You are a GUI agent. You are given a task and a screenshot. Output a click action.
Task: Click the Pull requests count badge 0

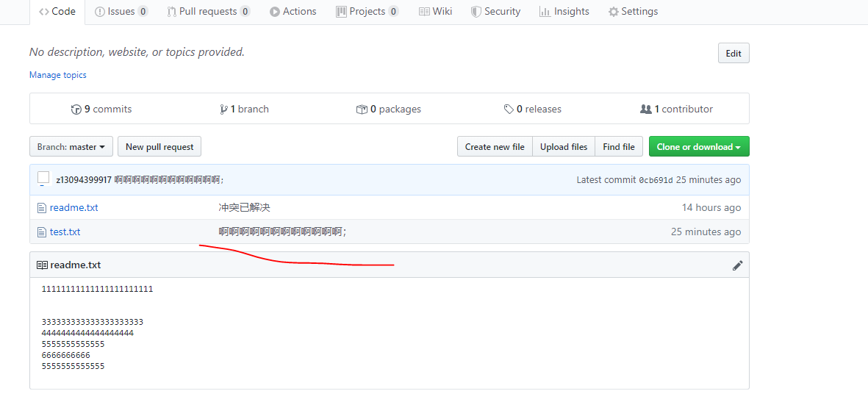point(245,12)
